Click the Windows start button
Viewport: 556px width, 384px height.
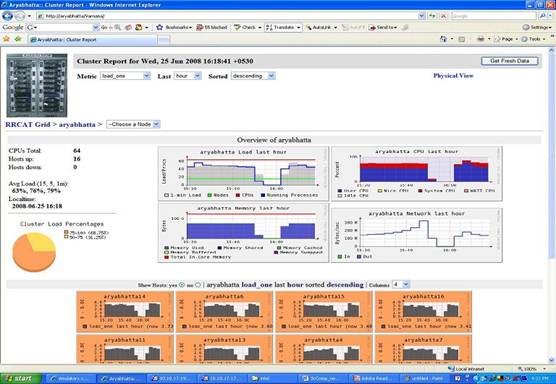[21, 379]
